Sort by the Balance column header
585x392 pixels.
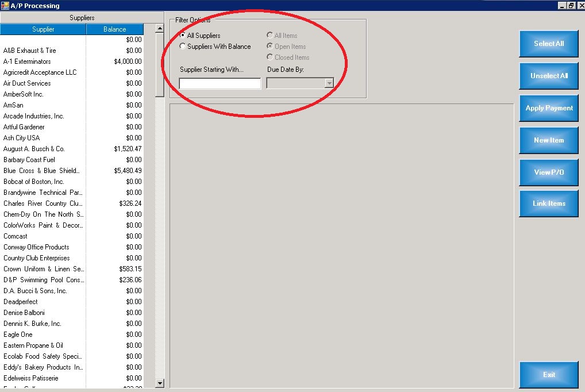(x=114, y=29)
